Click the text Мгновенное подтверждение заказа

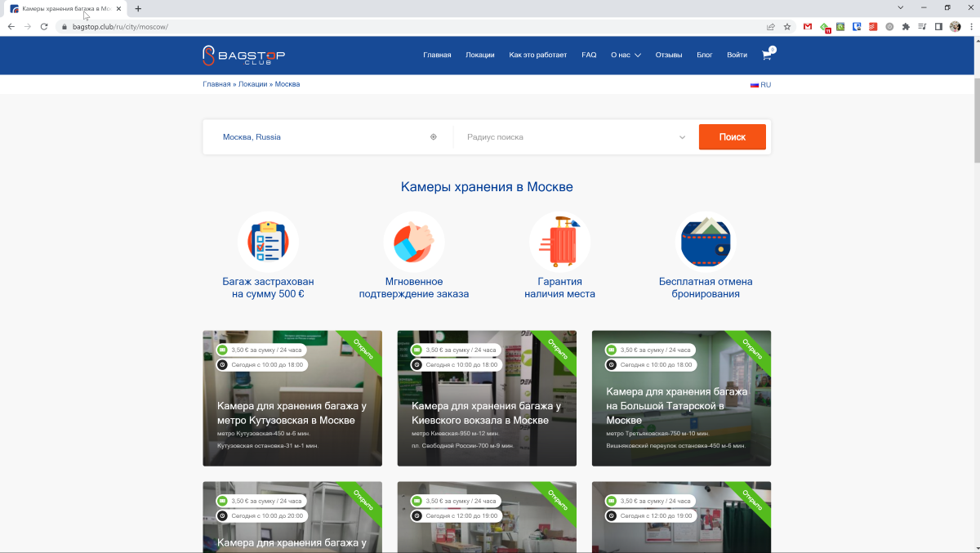pos(414,288)
